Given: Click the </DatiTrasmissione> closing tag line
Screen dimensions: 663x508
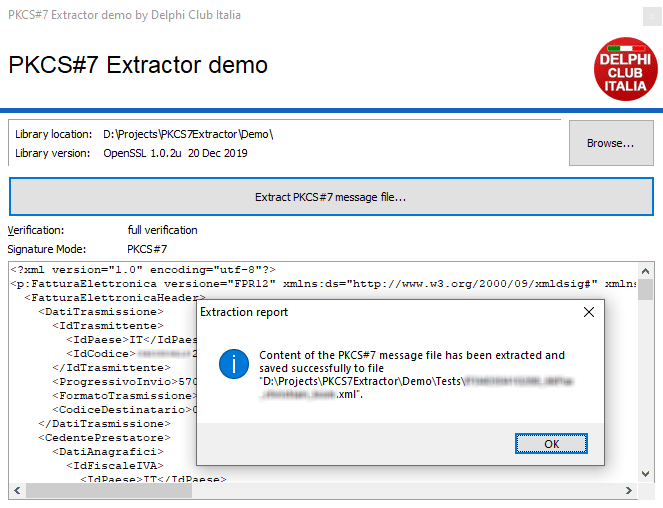Looking at the screenshot, I should (104, 423).
